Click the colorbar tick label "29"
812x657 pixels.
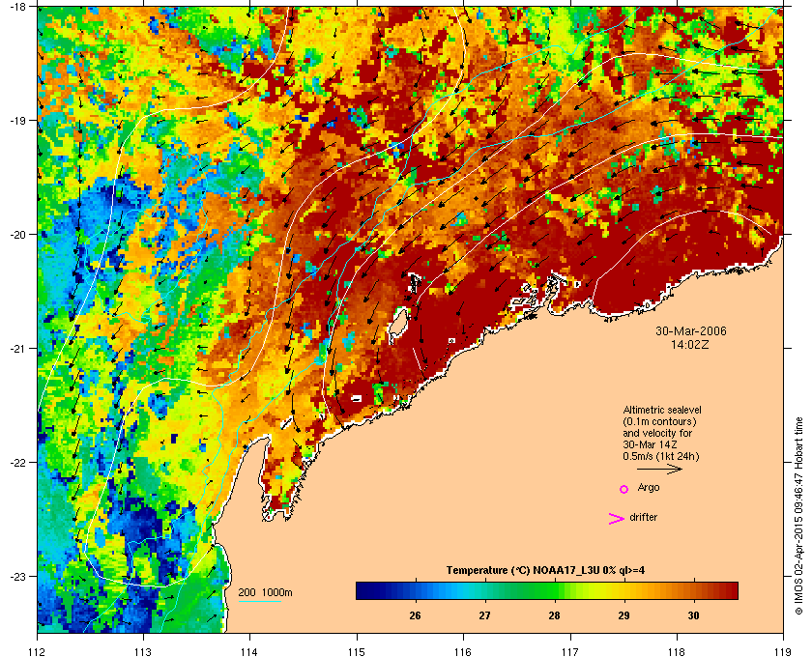pyautogui.click(x=623, y=615)
